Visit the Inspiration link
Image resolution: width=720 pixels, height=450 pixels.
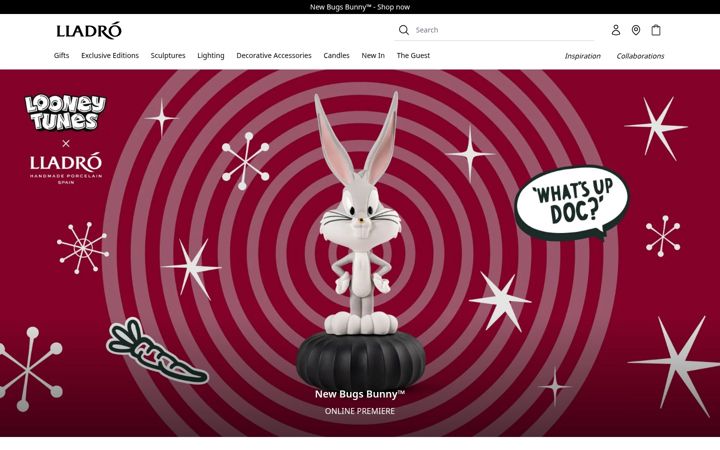click(x=582, y=56)
